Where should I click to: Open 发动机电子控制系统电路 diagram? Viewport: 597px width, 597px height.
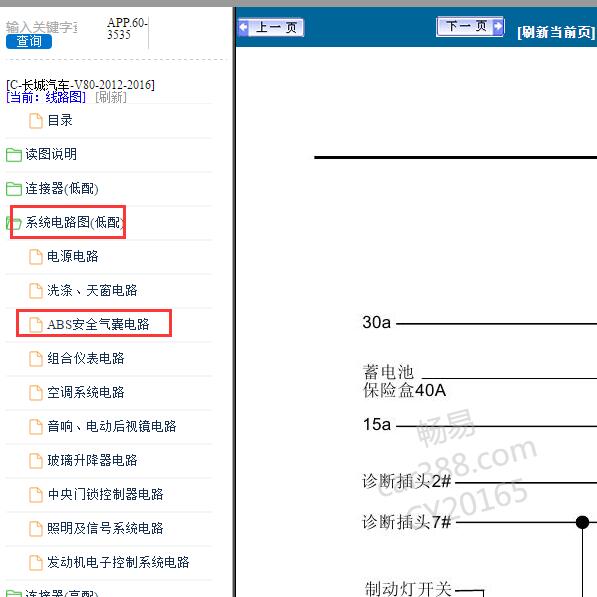[x=118, y=562]
